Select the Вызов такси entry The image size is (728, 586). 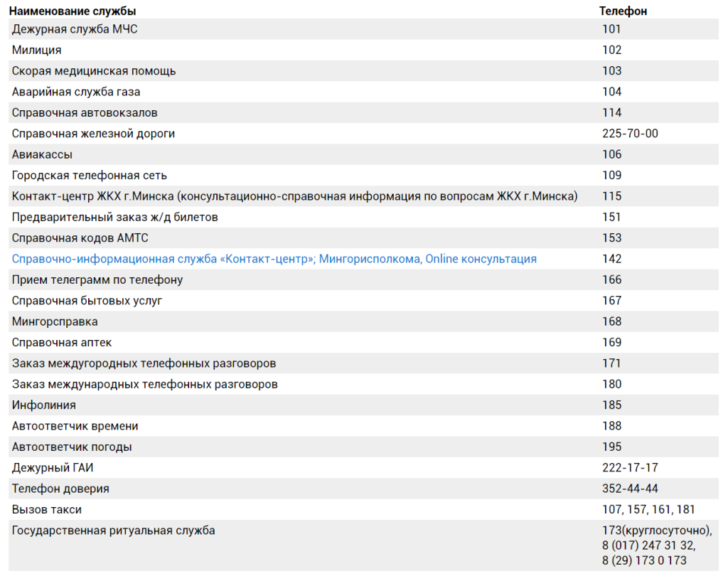(47, 509)
